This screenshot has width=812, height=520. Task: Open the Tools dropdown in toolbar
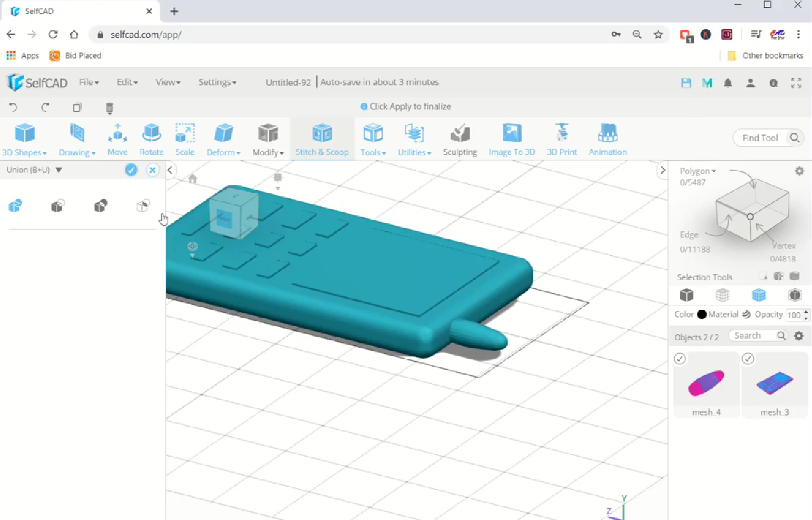click(373, 140)
